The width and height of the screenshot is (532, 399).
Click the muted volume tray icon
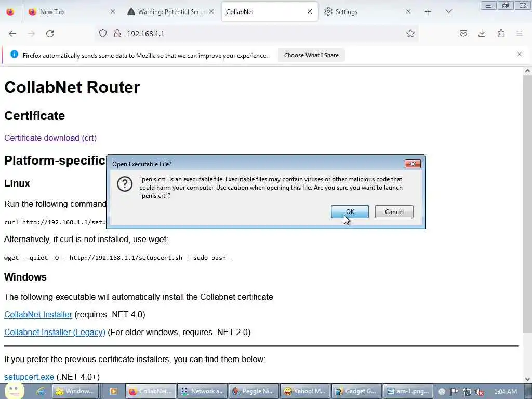click(480, 392)
